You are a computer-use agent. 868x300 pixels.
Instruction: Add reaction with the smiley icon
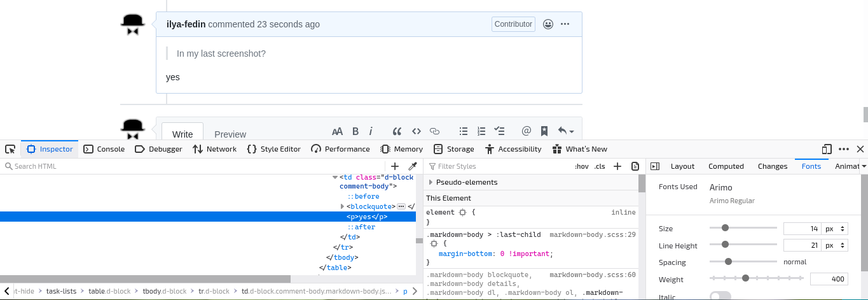click(548, 24)
